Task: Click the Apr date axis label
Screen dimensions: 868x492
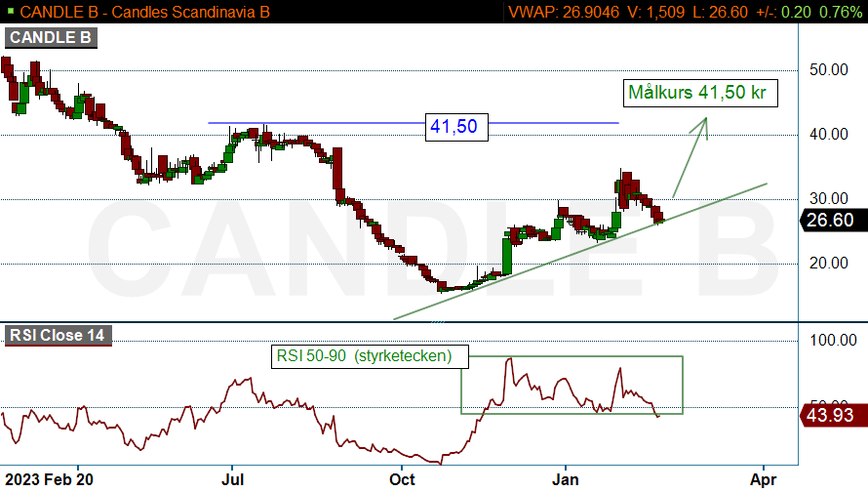Action: coord(764,479)
